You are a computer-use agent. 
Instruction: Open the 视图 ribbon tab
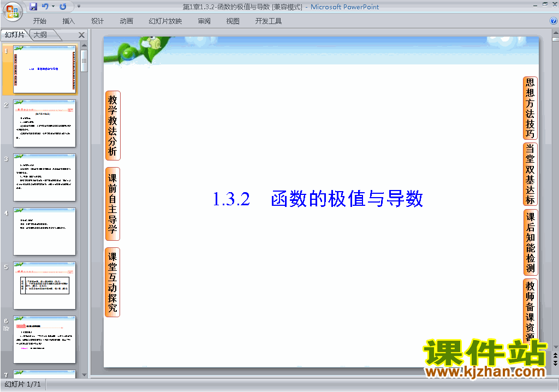(233, 21)
